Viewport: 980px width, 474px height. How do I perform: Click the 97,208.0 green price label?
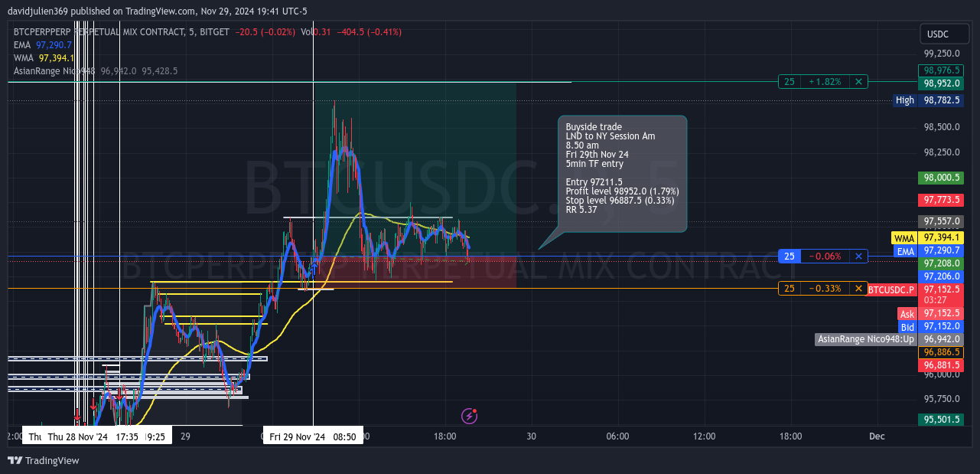(940, 263)
